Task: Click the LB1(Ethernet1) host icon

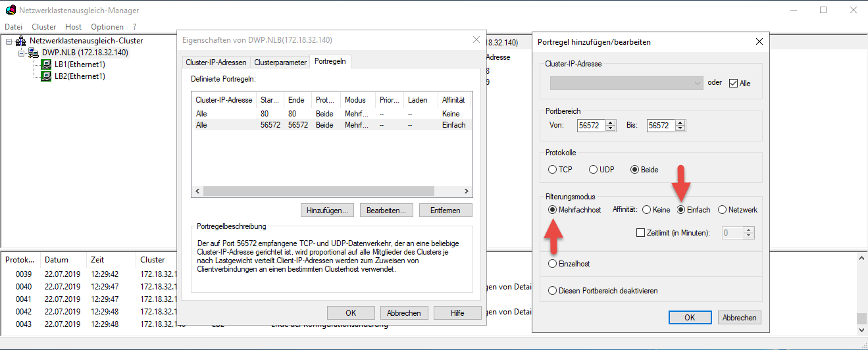Action: [x=46, y=64]
